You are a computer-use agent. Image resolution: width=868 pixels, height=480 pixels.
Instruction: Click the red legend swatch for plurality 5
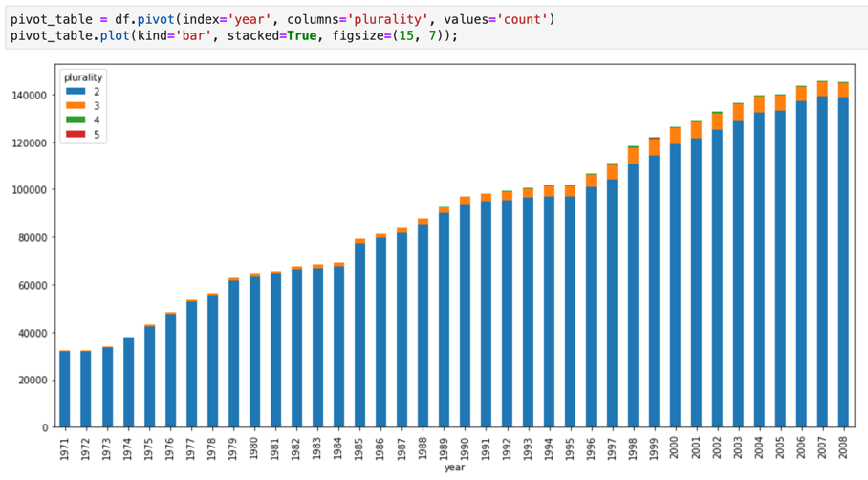[x=74, y=135]
